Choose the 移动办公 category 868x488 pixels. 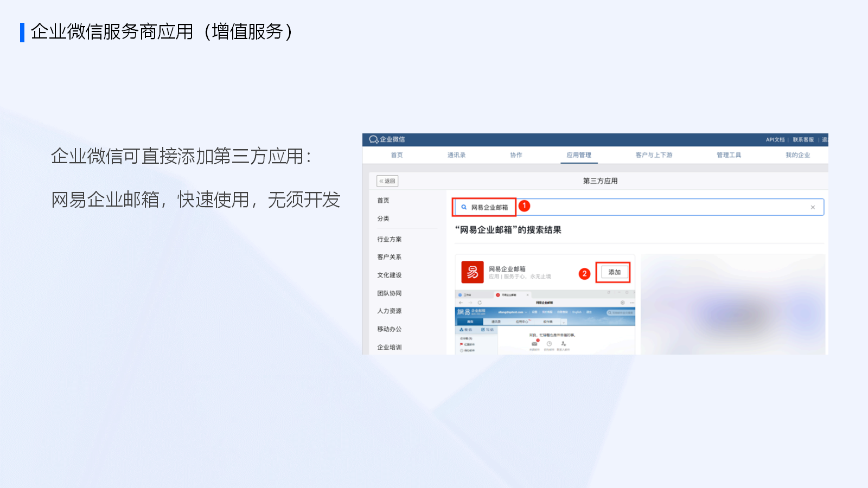tap(390, 329)
